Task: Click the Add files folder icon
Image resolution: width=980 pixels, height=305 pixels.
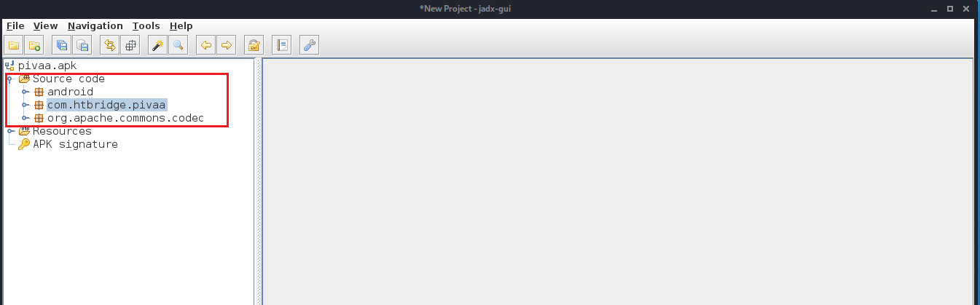Action: (34, 45)
